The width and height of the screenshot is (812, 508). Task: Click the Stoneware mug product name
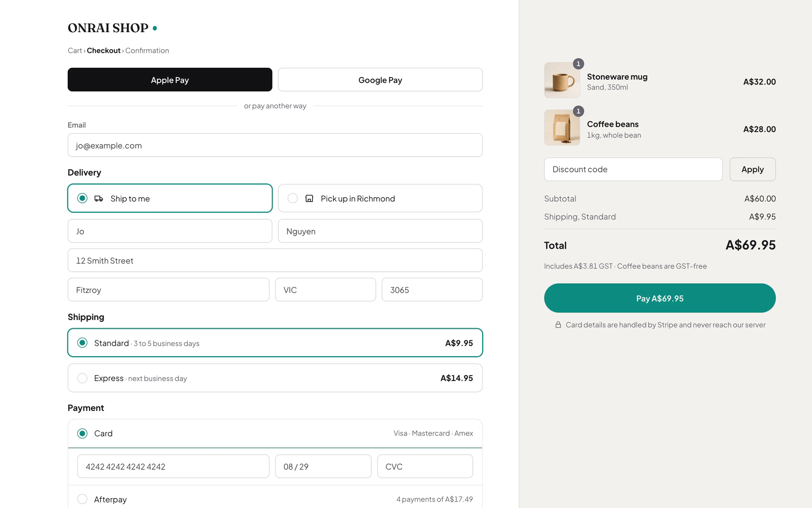(617, 77)
